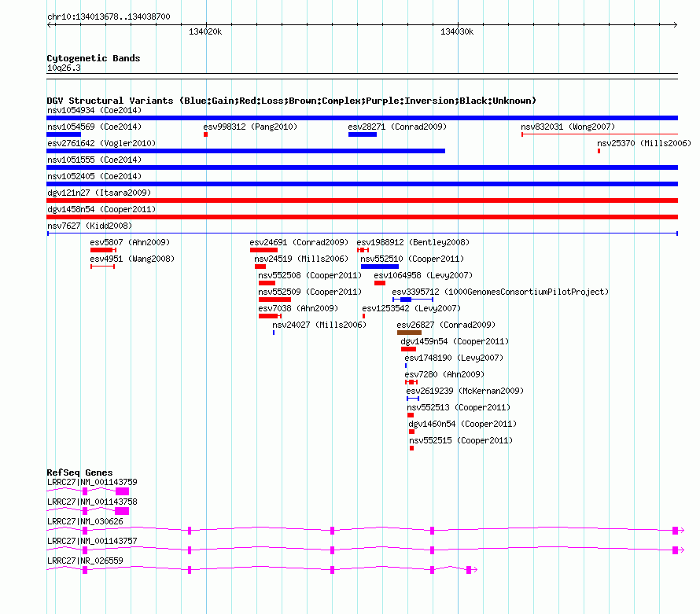Open nsv24027 (Mills2006) label

(x=319, y=325)
